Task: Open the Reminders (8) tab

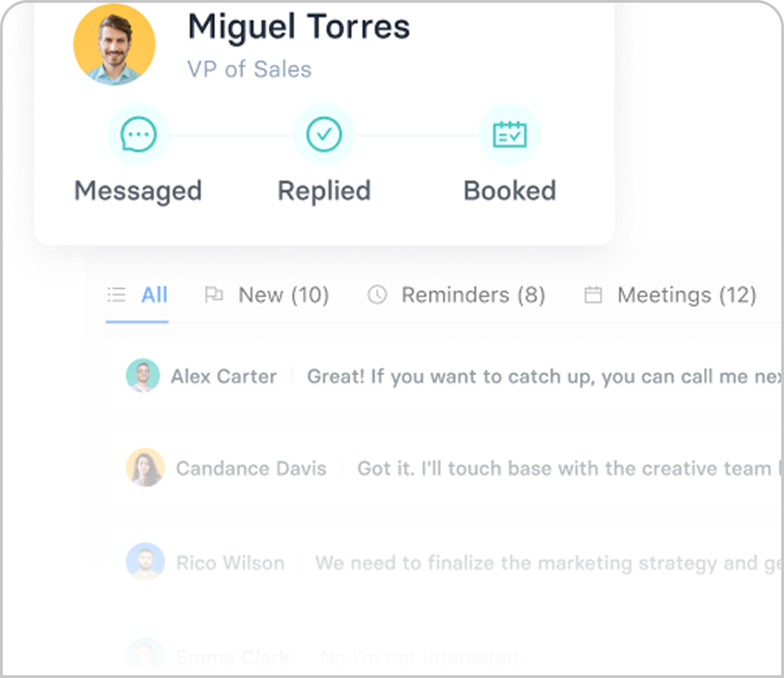Action: 473,295
